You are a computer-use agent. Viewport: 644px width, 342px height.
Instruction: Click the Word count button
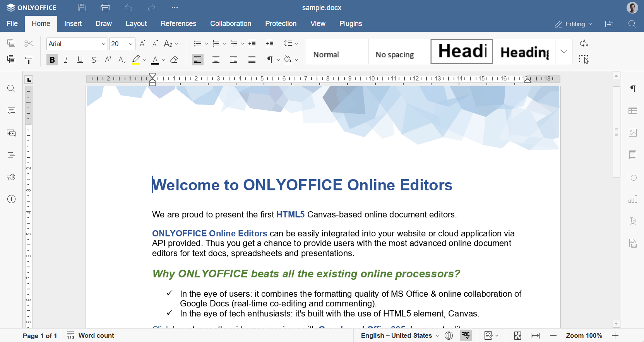91,335
